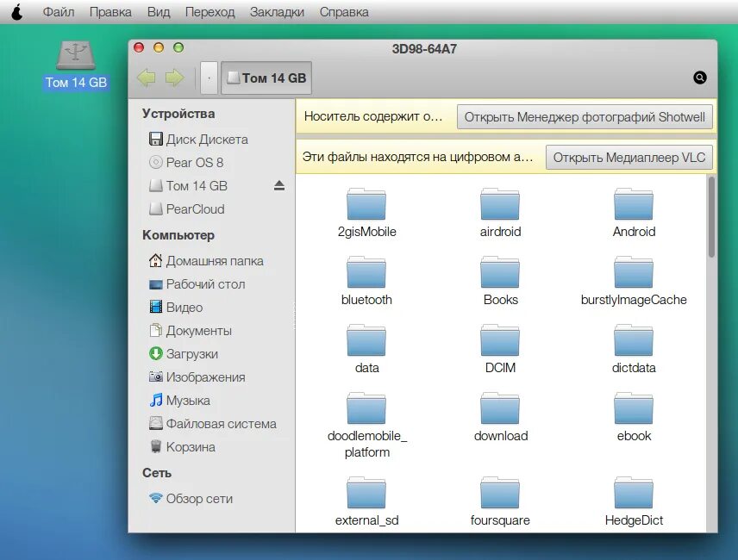Open the Справка menu
Screen dimensions: 738x560
tap(344, 12)
